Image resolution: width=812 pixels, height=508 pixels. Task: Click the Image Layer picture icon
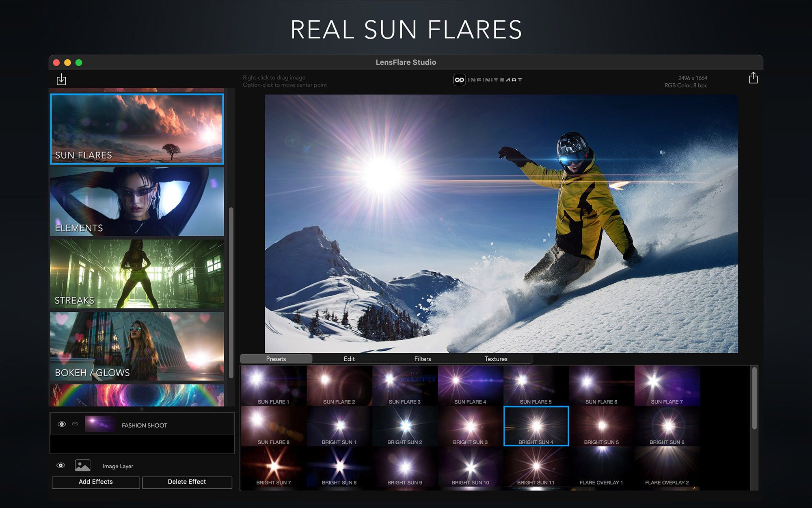pyautogui.click(x=82, y=465)
